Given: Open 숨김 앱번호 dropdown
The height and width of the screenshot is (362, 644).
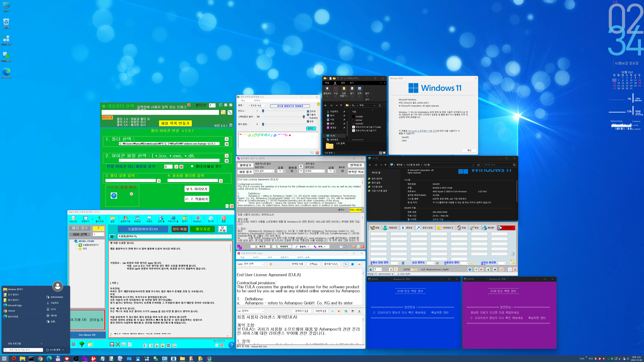Looking at the screenshot, I should click(431, 263).
